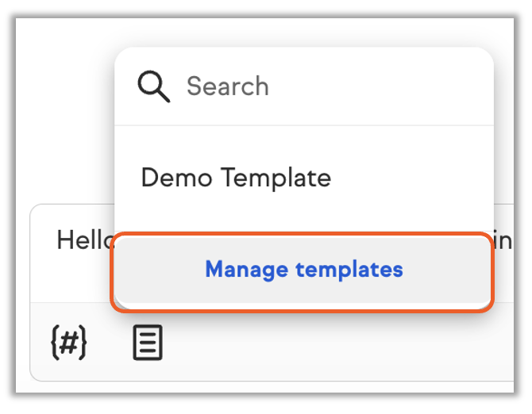Click the message composer text area
The image size is (532, 414).
tap(79, 240)
